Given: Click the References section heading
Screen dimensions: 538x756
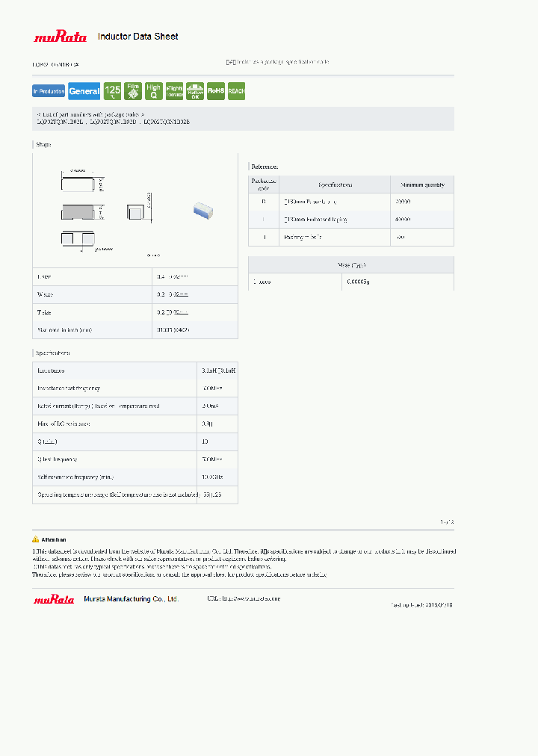Looking at the screenshot, I should pos(265,167).
